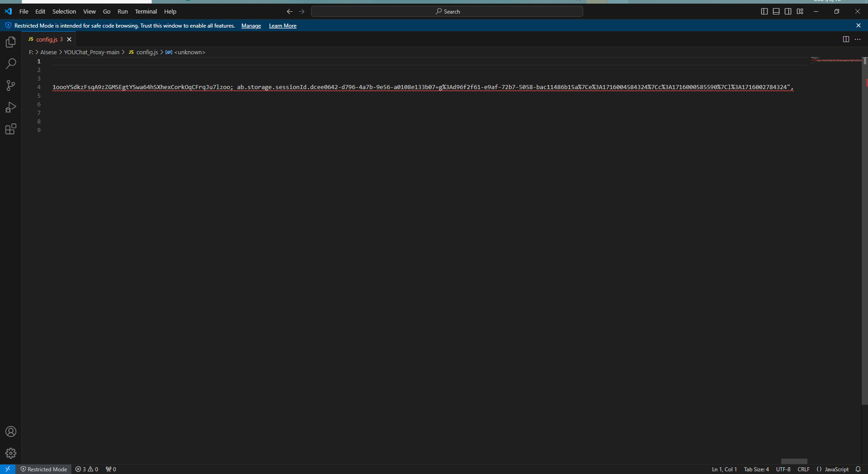Open the editor More Actions ellipsis
868x474 pixels.
[858, 39]
